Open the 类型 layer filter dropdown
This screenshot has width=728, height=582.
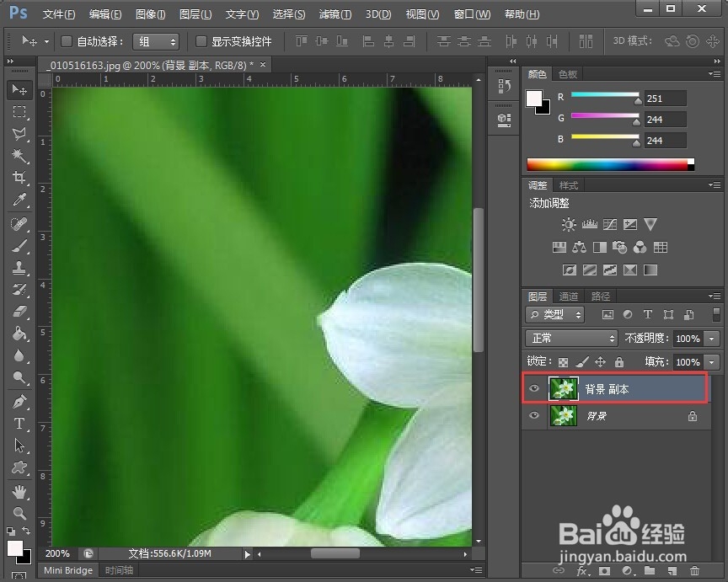coord(554,315)
